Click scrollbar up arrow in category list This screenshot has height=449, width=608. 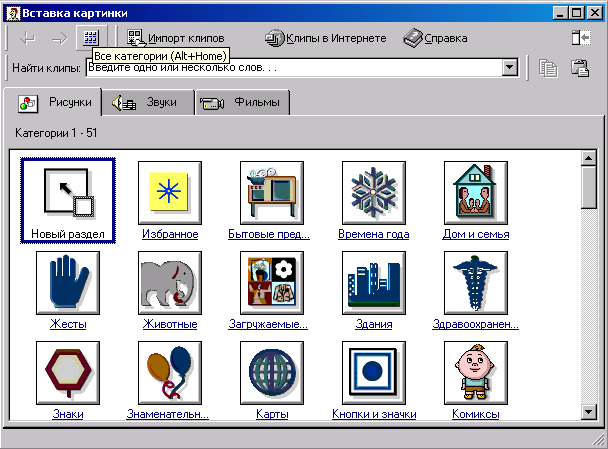point(589,158)
